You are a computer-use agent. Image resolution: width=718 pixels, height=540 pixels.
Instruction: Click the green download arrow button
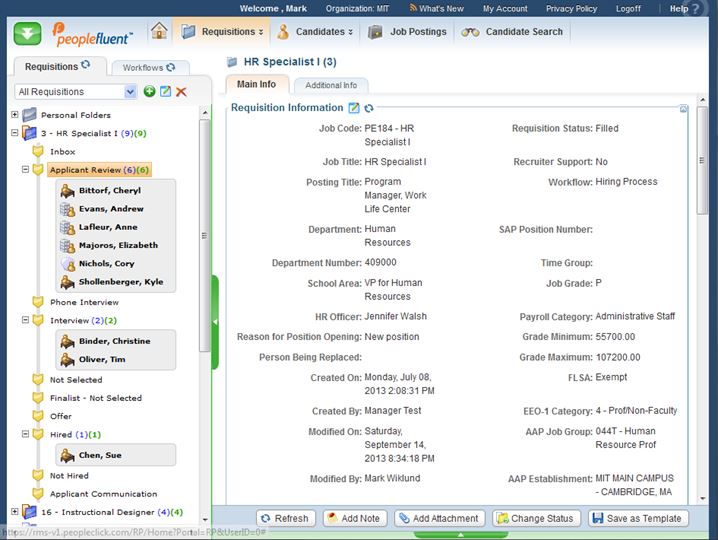point(27,32)
